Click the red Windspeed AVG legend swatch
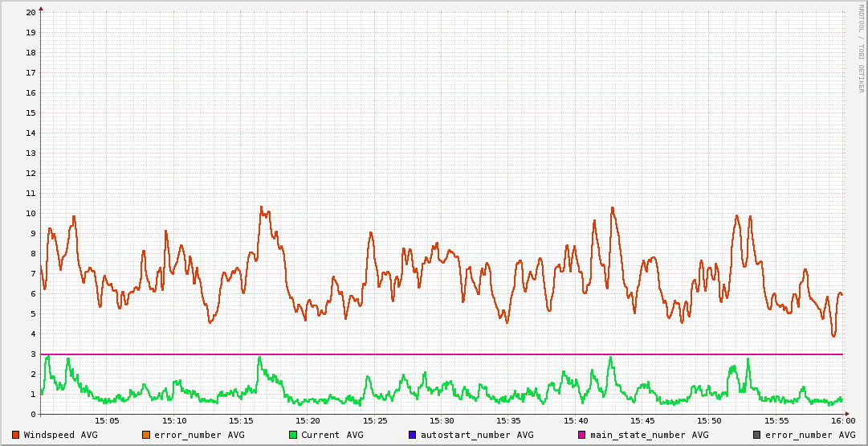Image resolution: width=868 pixels, height=446 pixels. point(16,435)
